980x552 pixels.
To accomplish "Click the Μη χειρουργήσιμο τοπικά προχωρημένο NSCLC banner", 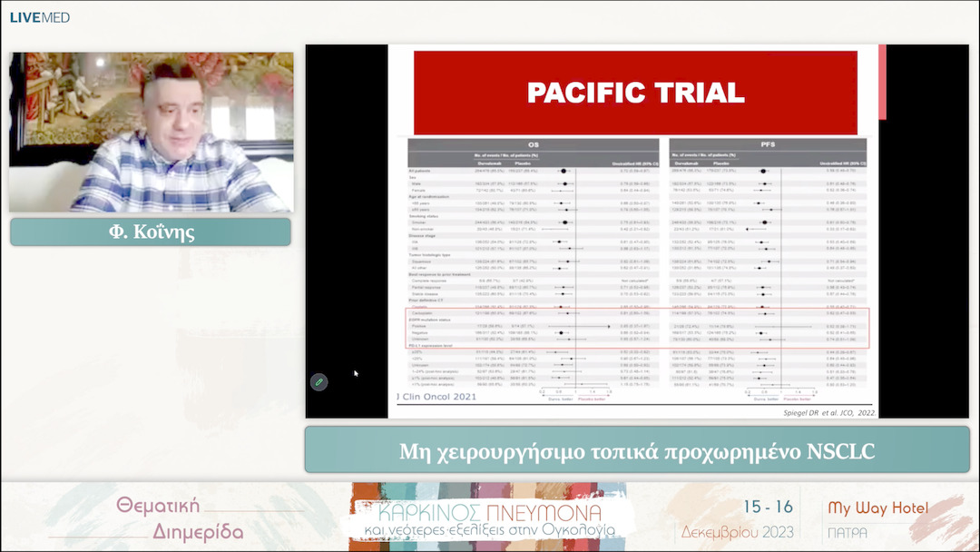I will 637,451.
